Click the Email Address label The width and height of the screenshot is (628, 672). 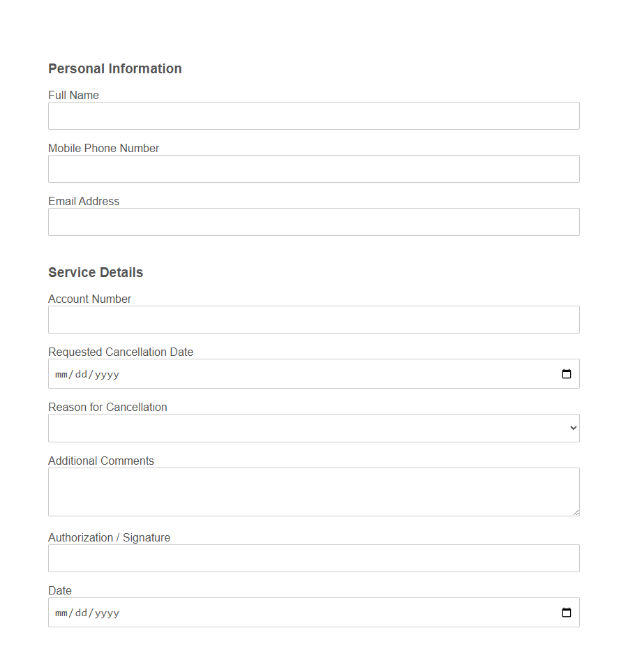[84, 201]
